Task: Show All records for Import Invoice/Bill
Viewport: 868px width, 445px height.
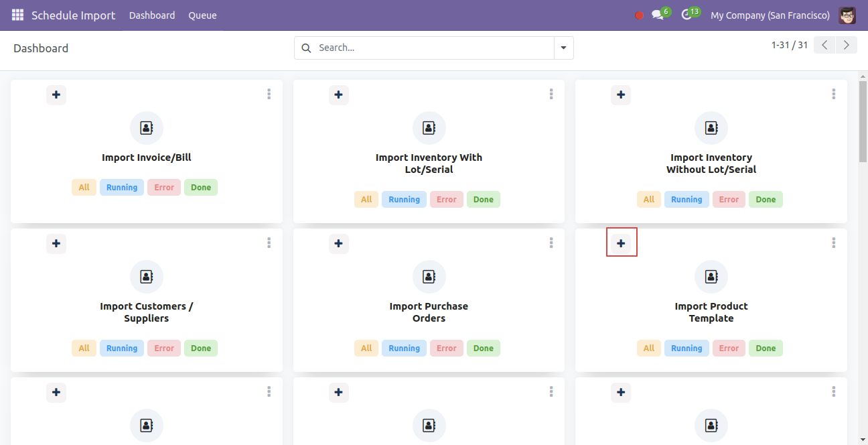Action: [84, 188]
